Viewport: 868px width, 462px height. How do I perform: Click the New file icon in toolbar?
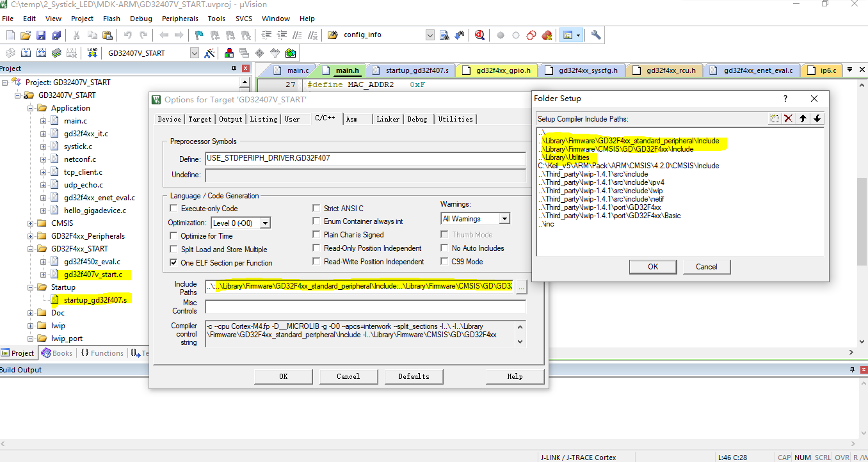[10, 35]
